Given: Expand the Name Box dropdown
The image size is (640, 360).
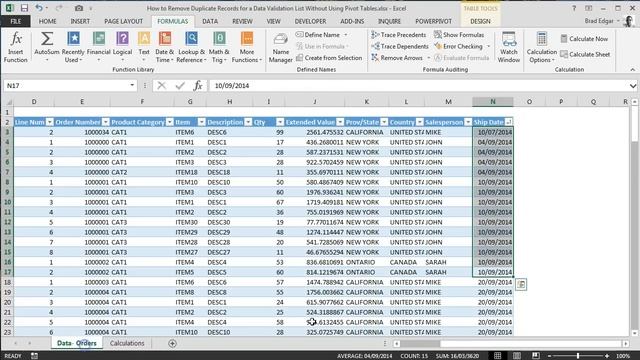Looking at the screenshot, I should point(132,85).
